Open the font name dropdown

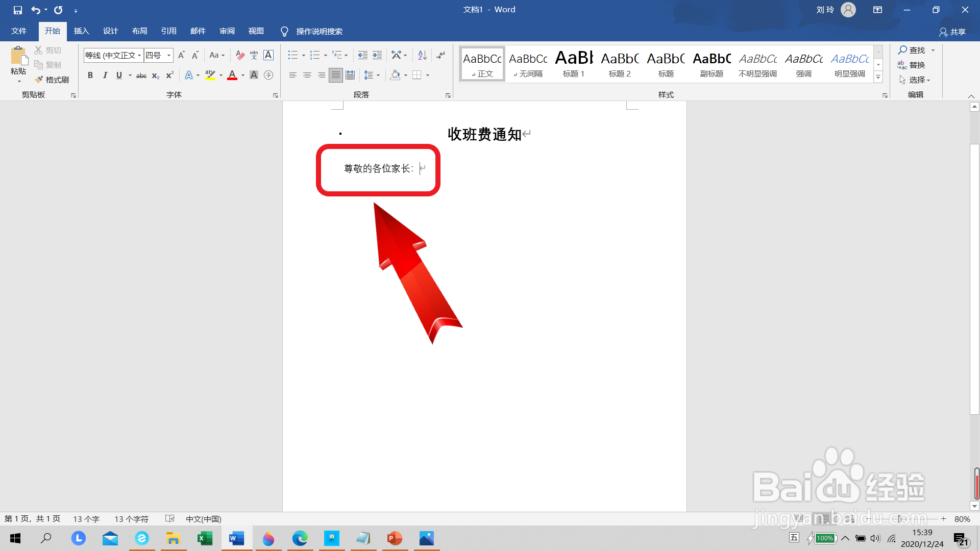pos(139,55)
